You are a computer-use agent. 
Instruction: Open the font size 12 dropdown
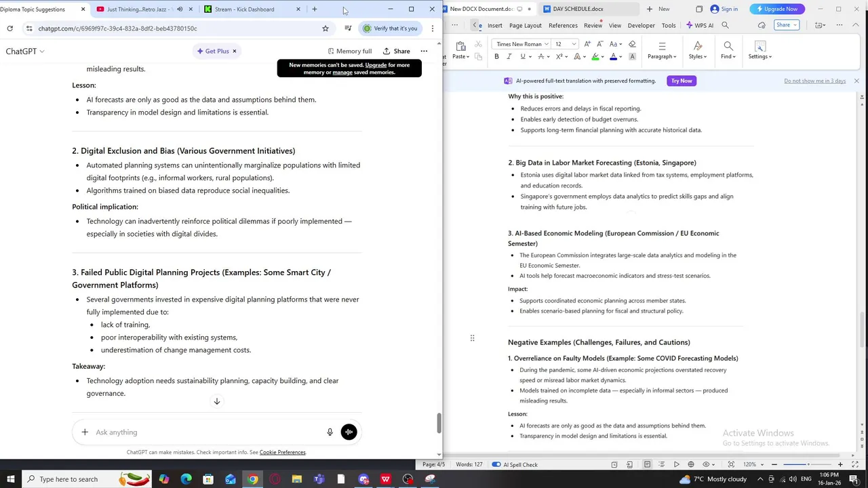point(574,44)
